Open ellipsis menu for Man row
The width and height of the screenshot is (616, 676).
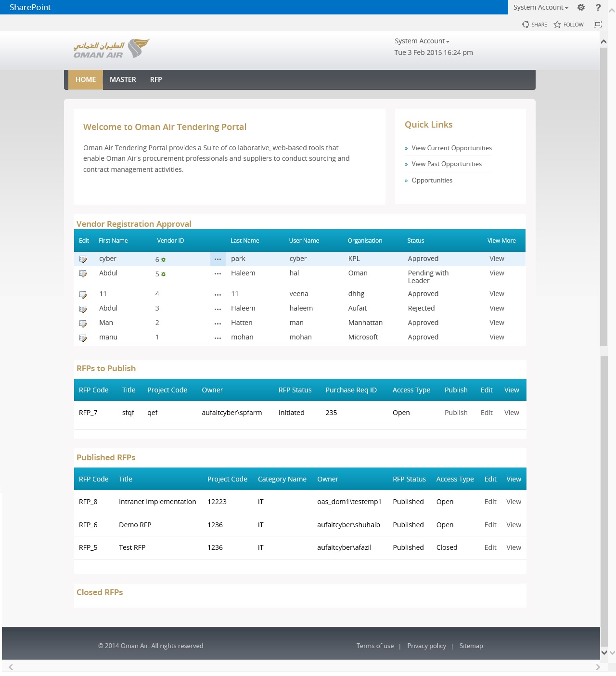pyautogui.click(x=218, y=323)
